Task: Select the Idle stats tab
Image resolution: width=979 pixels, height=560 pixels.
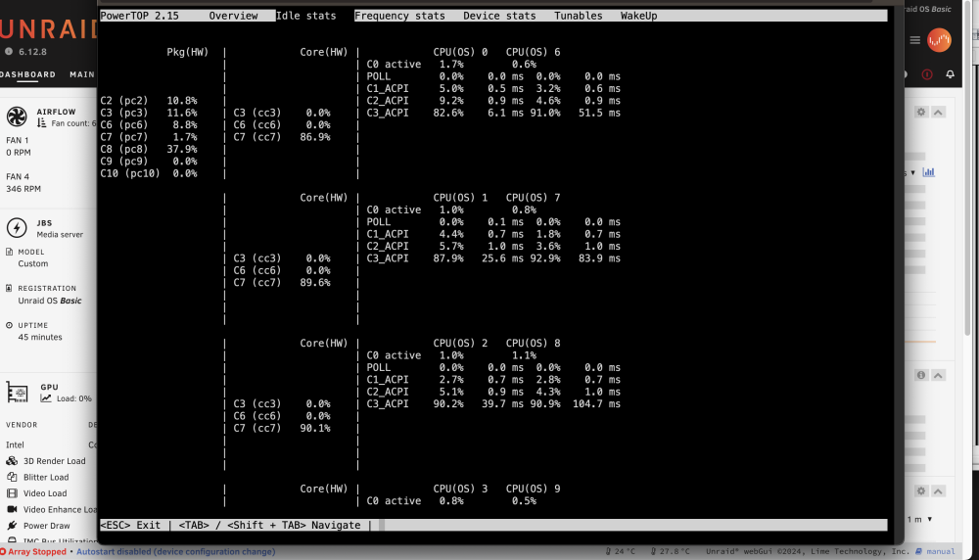Action: 305,16
